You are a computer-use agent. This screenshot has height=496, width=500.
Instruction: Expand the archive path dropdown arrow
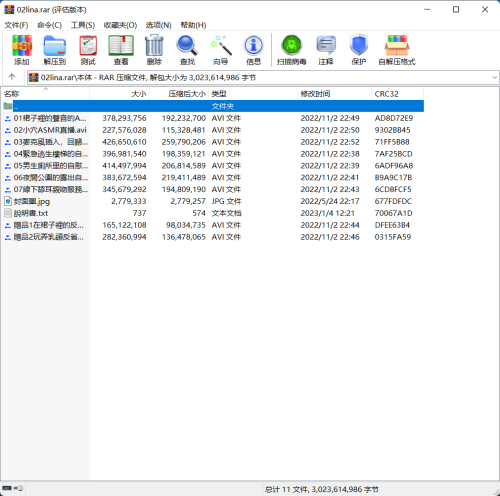(x=494, y=78)
